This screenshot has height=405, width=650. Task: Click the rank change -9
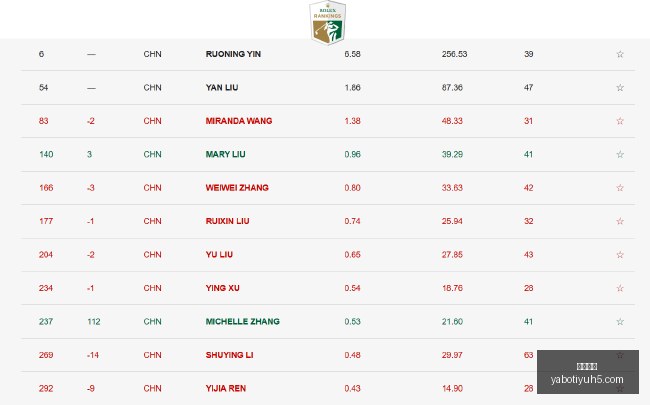click(91, 388)
